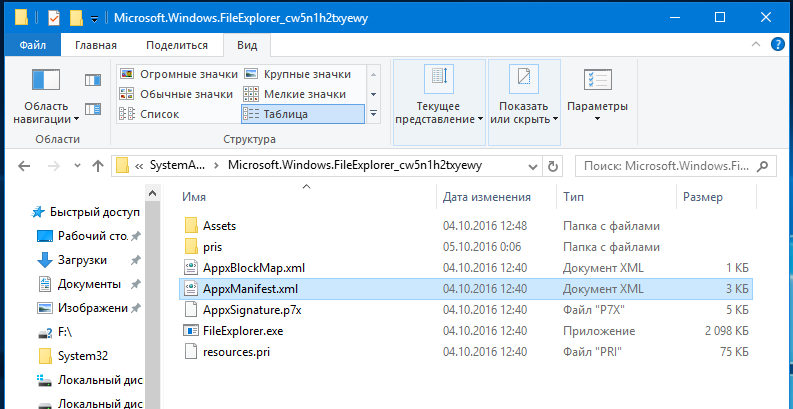793x409 pixels.
Task: Click the AppxBlockMap.xml file icon
Action: (x=191, y=267)
